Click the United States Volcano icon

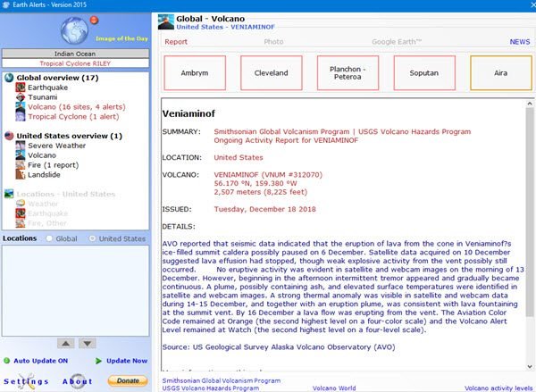click(21, 155)
